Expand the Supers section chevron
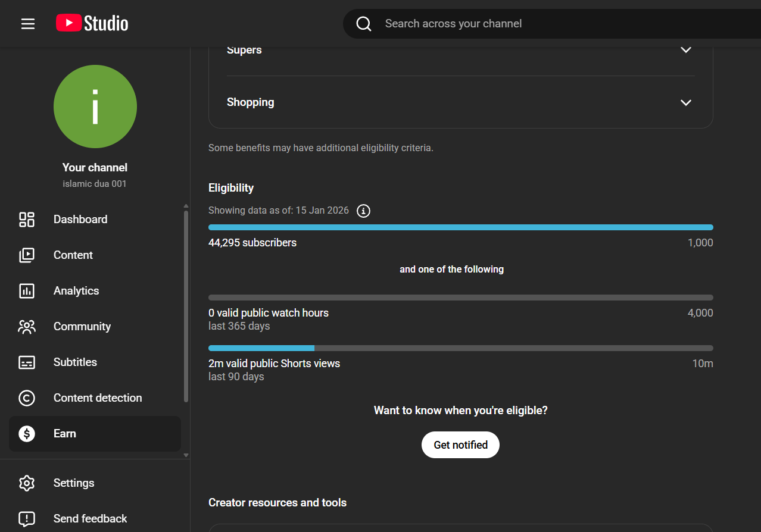This screenshot has width=761, height=532. coord(686,50)
